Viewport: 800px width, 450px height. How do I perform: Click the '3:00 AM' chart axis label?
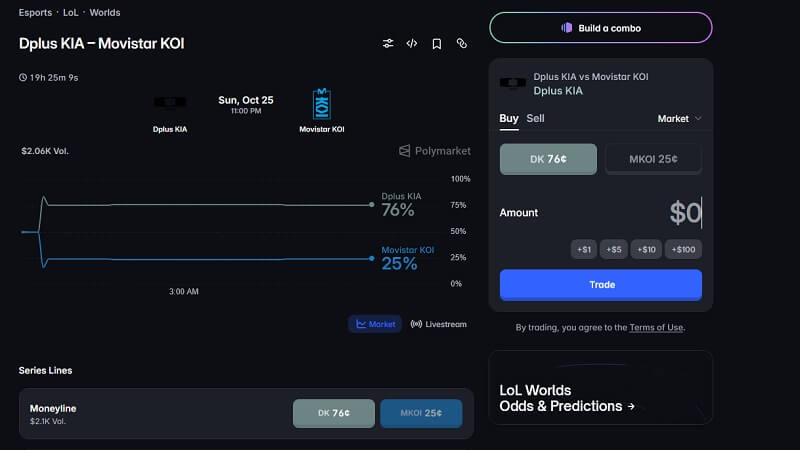pyautogui.click(x=184, y=291)
